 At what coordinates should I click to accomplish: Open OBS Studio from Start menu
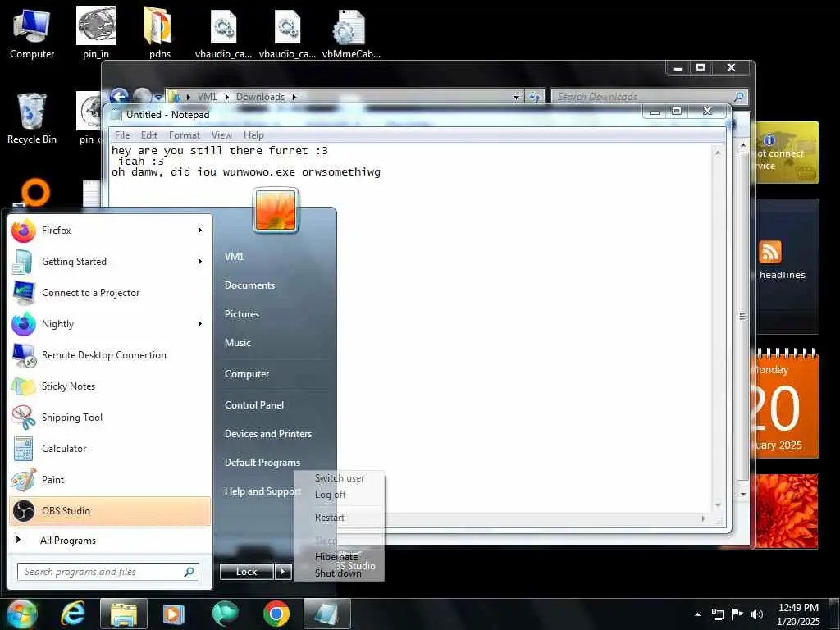110,510
